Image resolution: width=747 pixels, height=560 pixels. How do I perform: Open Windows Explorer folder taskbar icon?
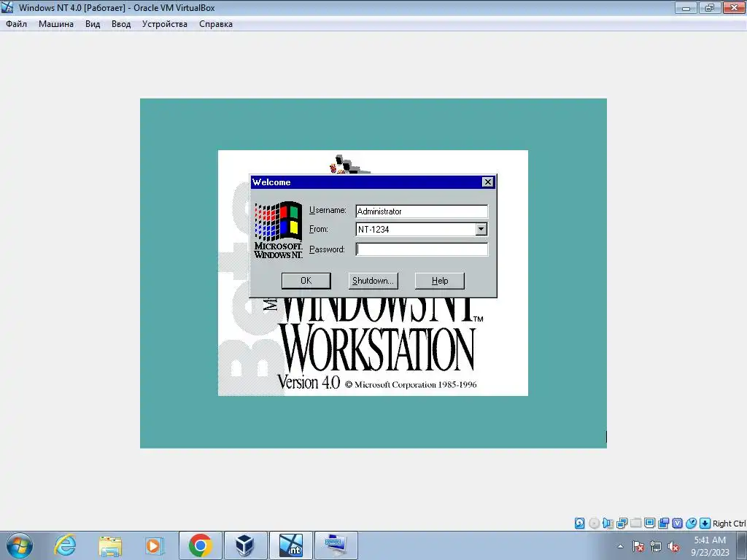(110, 545)
